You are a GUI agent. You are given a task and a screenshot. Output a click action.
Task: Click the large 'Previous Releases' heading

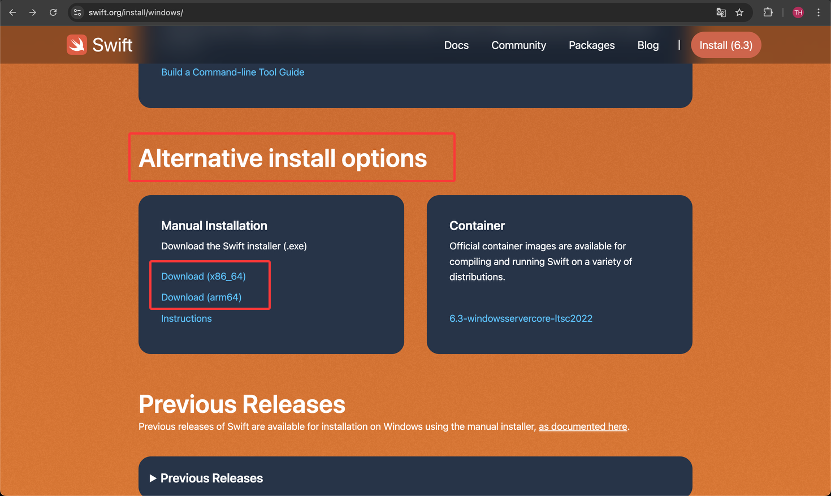point(242,404)
